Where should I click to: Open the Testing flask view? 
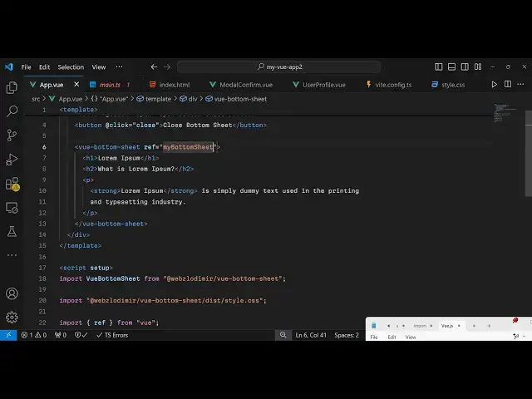tap(12, 232)
